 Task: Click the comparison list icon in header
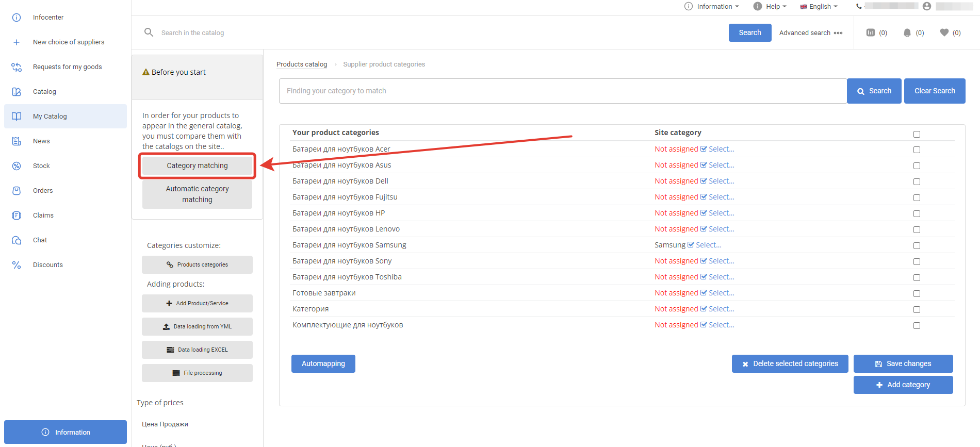(x=871, y=32)
